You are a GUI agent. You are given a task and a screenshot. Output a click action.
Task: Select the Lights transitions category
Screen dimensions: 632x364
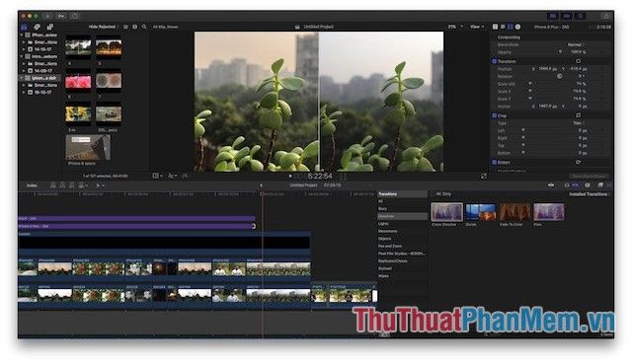[x=383, y=224]
